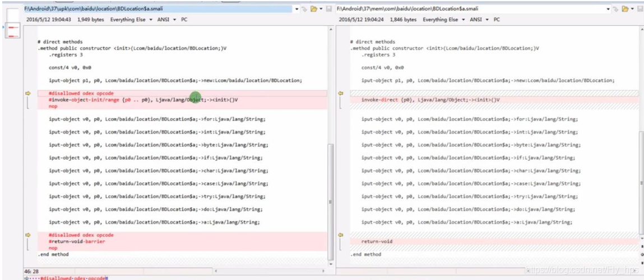
Task: Expand the left pane open-folder dropdown arrow
Action: 321,8
